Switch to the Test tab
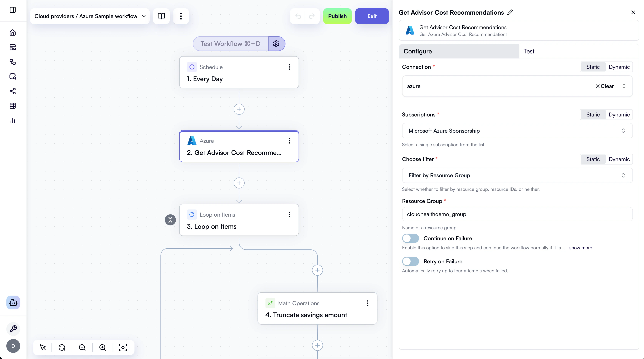The height and width of the screenshot is (359, 644). [x=529, y=51]
